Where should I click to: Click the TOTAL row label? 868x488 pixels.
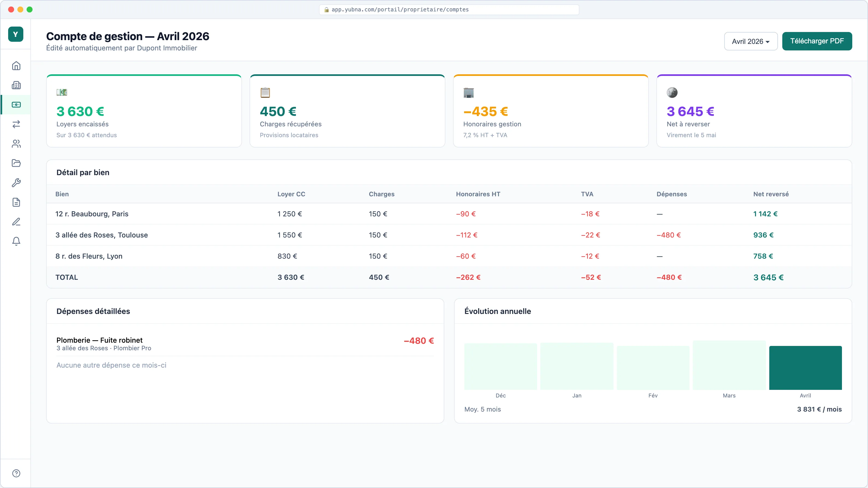[x=66, y=277]
